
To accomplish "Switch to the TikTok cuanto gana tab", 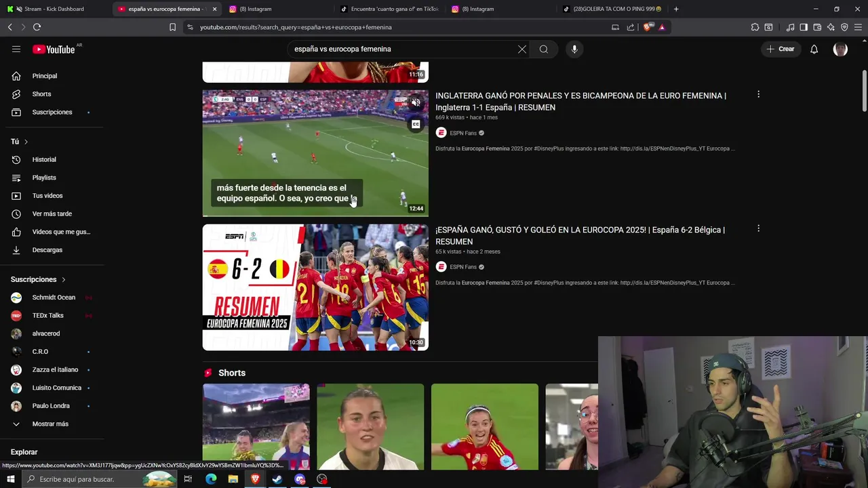I will coord(390,9).
